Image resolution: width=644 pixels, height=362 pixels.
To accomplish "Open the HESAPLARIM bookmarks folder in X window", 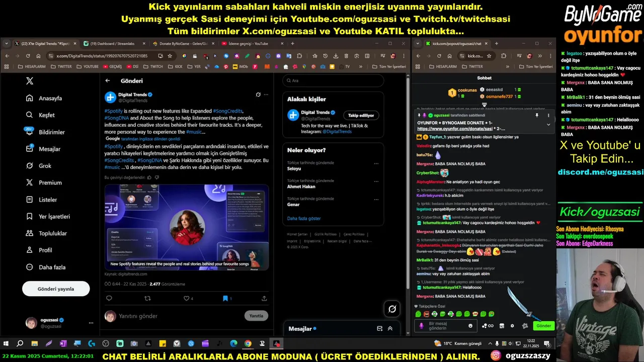I will 32,66.
